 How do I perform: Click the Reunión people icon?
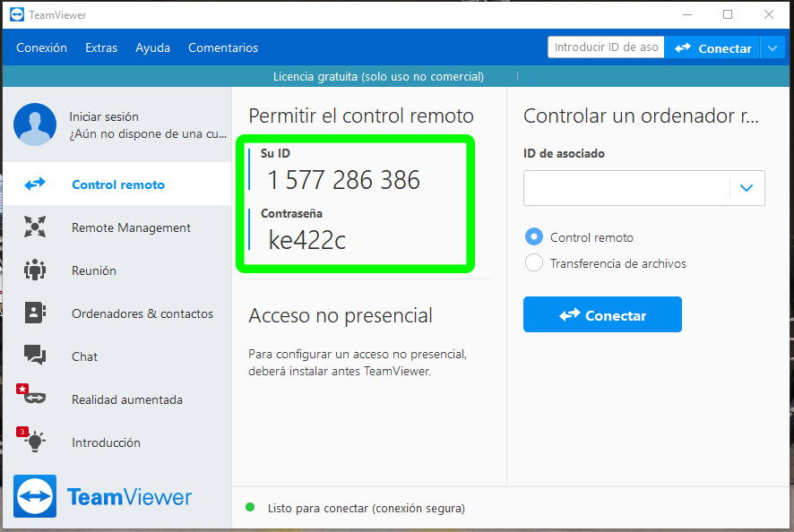coord(35,270)
